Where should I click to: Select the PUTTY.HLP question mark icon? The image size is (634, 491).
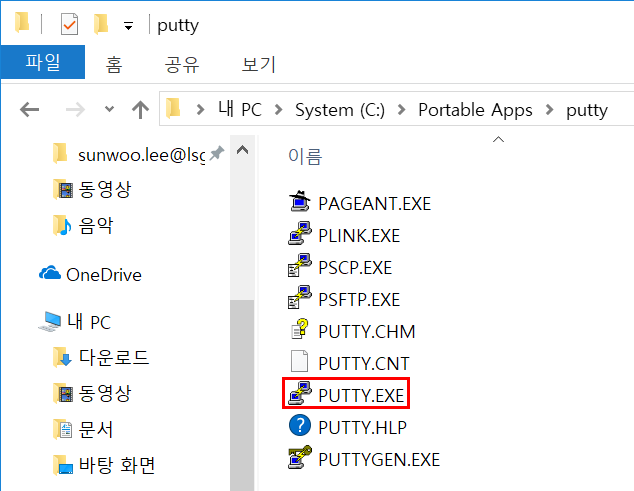[x=300, y=425]
